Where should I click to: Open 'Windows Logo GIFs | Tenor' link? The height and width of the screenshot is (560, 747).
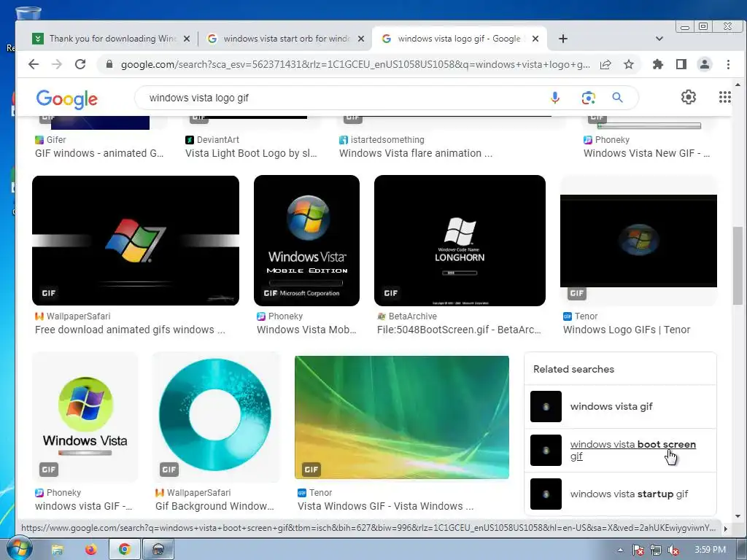(x=627, y=330)
